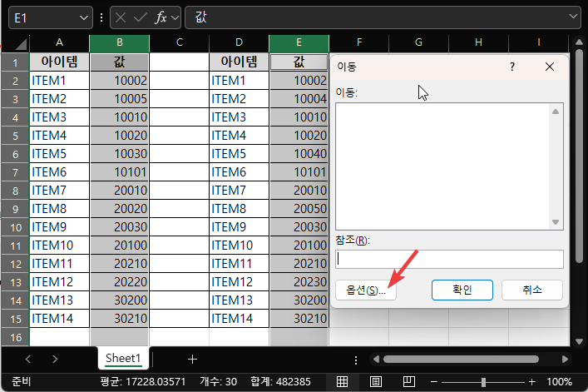Confirm formula entry with checkmark icon
The height and width of the screenshot is (392, 588).
pos(141,17)
